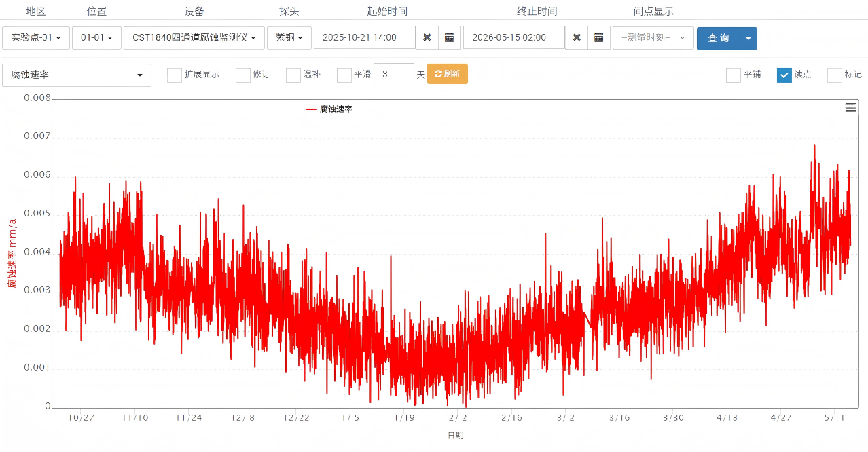Open the CST1840四通道腐蚀监测仪 device dropdown

pos(194,38)
